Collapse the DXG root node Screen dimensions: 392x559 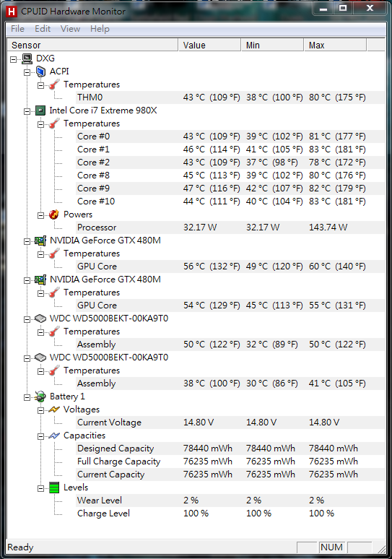point(13,59)
